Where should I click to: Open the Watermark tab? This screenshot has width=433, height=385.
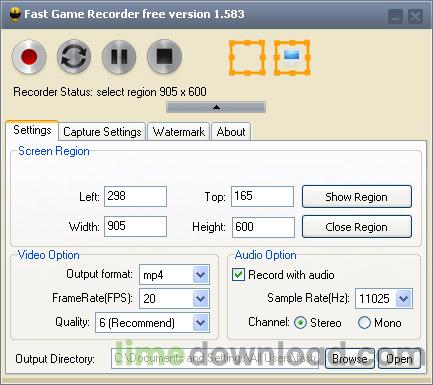click(179, 132)
